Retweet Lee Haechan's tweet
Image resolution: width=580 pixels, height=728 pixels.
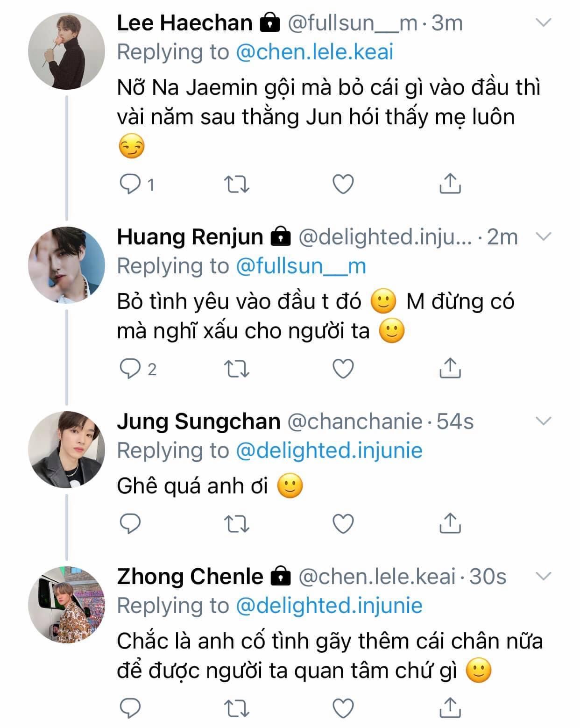click(237, 185)
